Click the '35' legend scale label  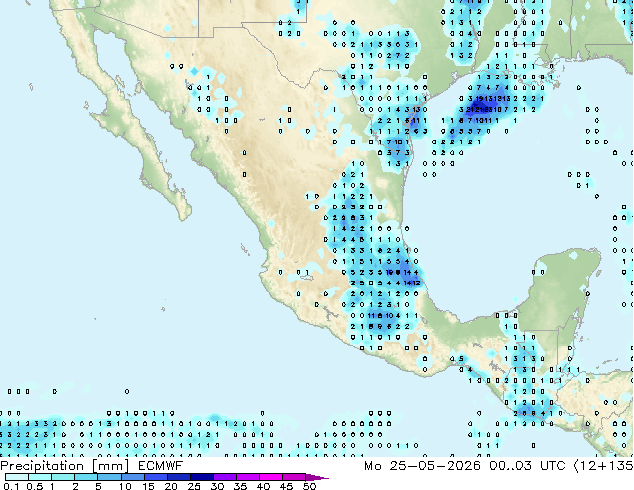[240, 486]
